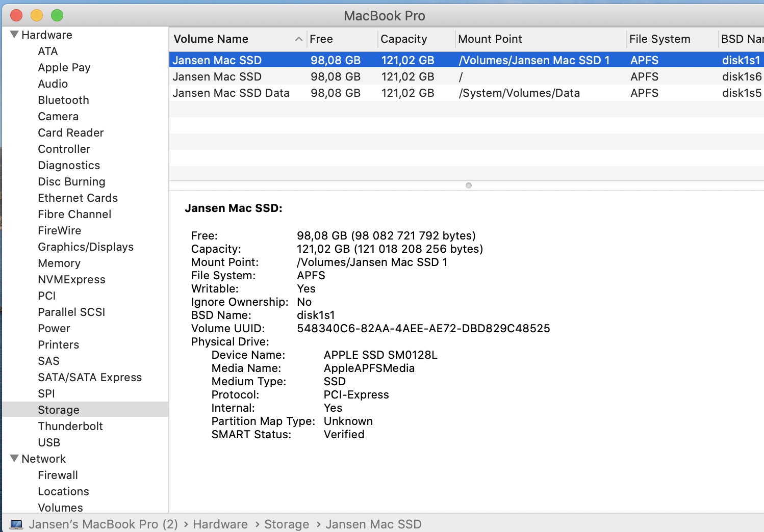The width and height of the screenshot is (764, 532).
Task: Select the Jansen Mac SSD Data row
Action: pos(467,93)
